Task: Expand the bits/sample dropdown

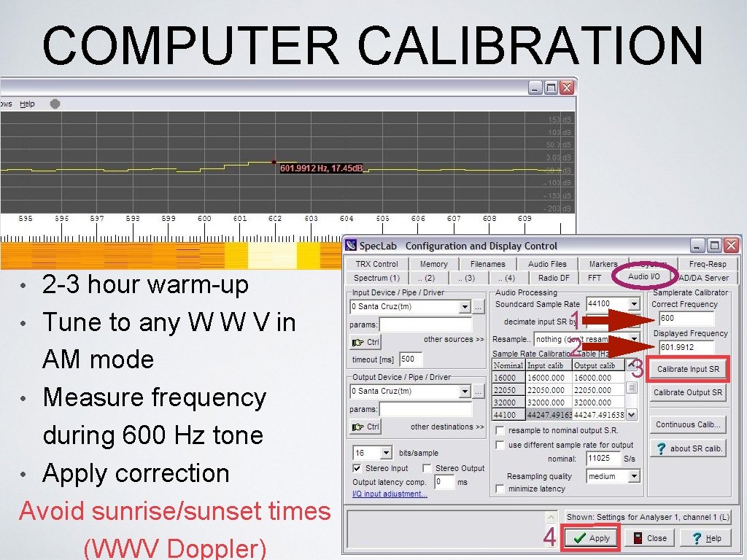Action: 387,452
